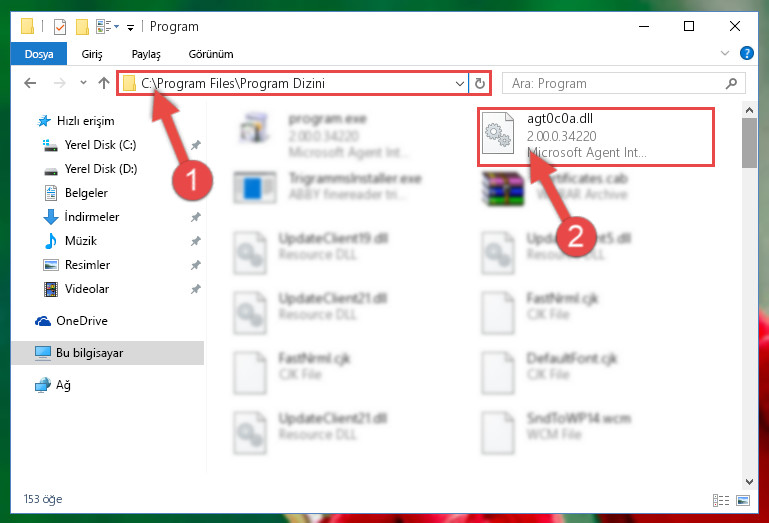Viewport: 769px width, 523px height.
Task: Select the agt0c0a.dll file
Action: tap(595, 137)
